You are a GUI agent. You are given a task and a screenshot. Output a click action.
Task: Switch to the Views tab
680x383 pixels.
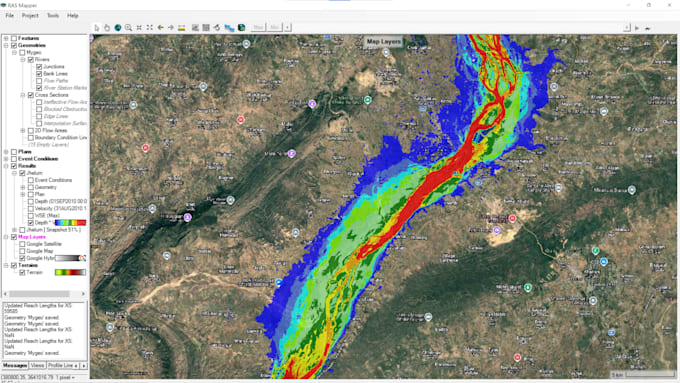(x=37, y=366)
